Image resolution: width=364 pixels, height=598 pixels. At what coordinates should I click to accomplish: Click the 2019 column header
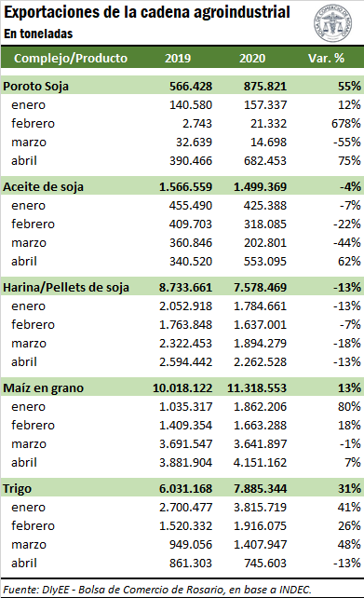click(x=178, y=58)
